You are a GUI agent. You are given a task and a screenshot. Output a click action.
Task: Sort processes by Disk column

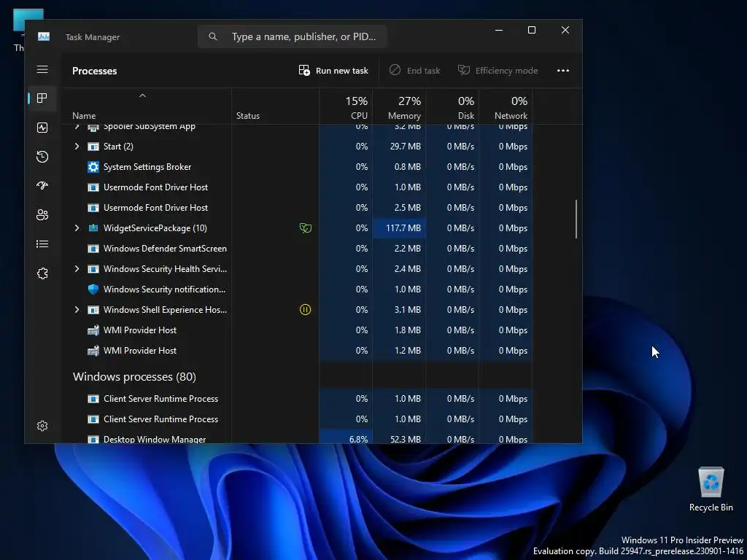coord(452,107)
